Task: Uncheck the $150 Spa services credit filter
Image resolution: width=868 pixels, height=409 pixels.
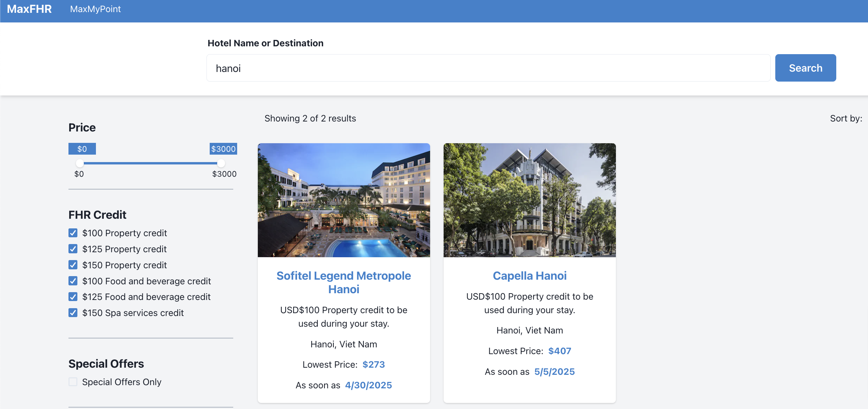Action: coord(73,313)
